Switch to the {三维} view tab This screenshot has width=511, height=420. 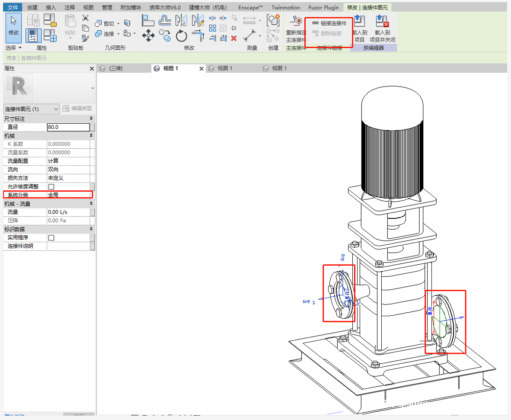coord(115,68)
